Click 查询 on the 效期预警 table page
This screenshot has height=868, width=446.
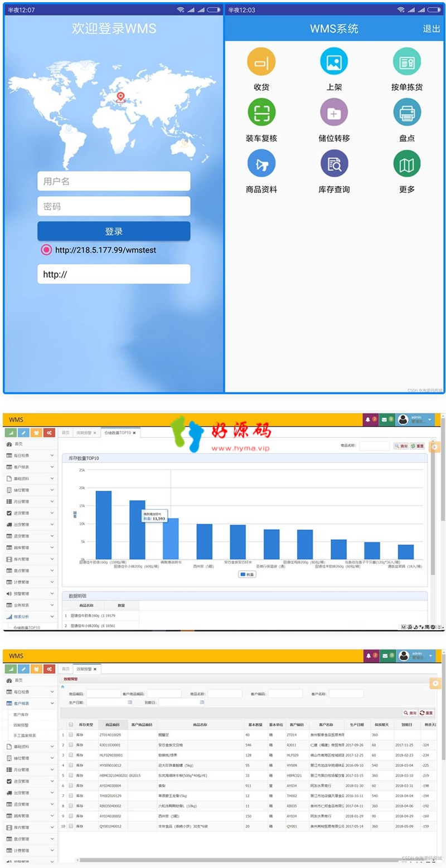point(410,713)
